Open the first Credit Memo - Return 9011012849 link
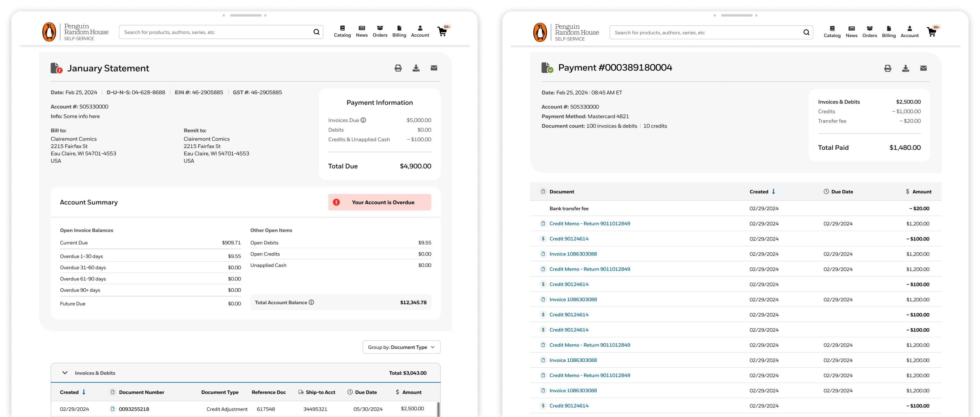This screenshot has height=417, width=980. (x=589, y=224)
